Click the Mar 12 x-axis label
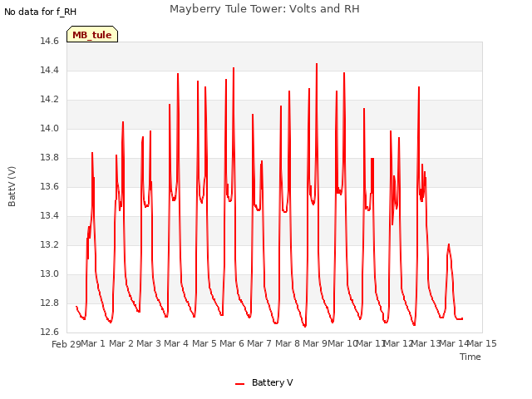The width and height of the screenshot is (532, 399). coord(398,343)
